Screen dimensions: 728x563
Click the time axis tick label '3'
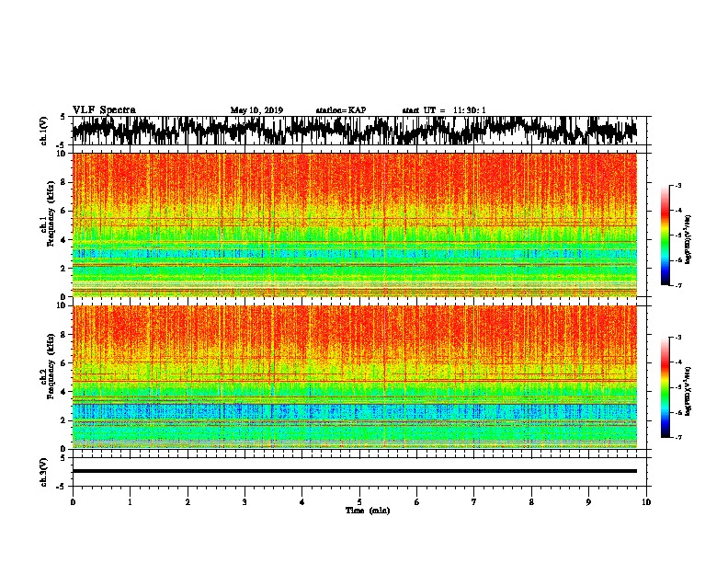tap(245, 502)
